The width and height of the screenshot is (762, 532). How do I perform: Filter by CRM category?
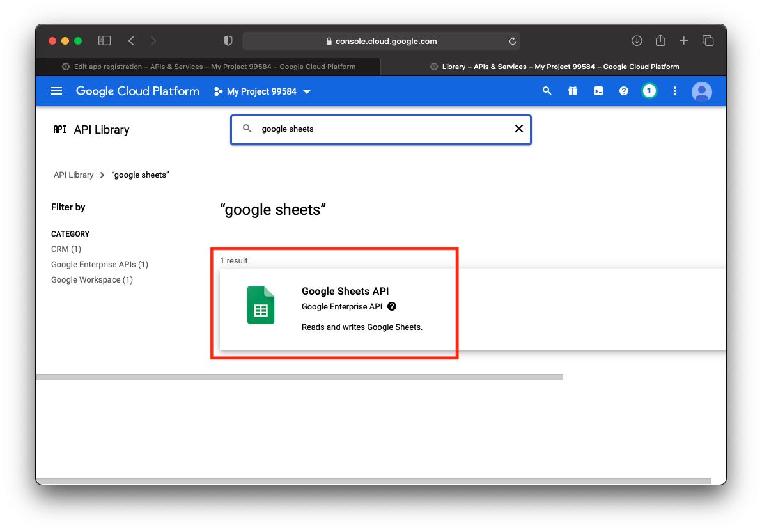click(x=66, y=249)
